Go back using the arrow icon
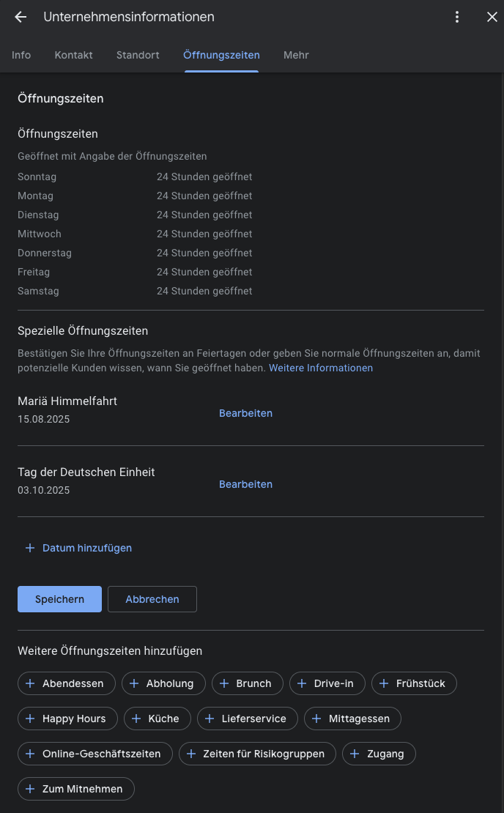The image size is (504, 813). (x=21, y=17)
